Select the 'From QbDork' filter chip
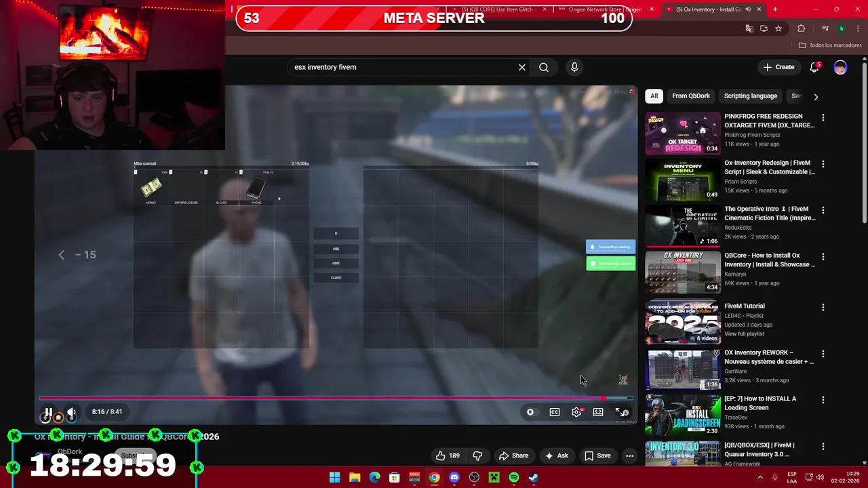The image size is (868, 488). coord(691,96)
